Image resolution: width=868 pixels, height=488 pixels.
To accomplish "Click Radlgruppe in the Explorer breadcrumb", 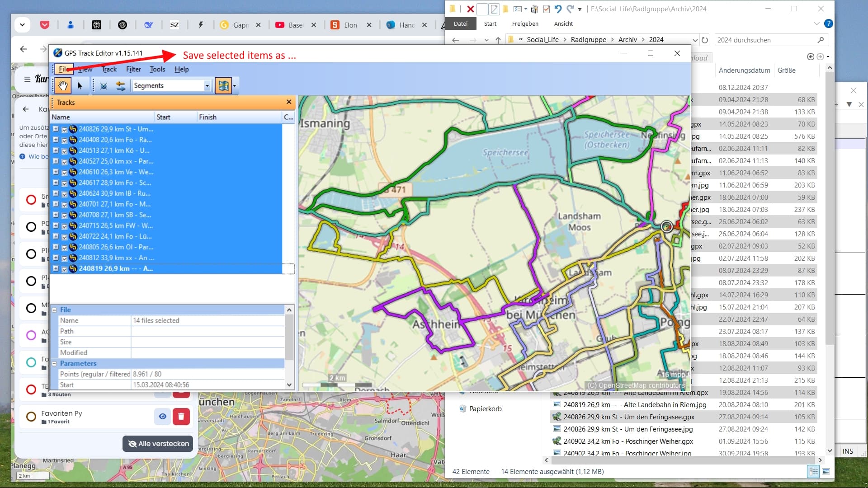I will pyautogui.click(x=588, y=40).
